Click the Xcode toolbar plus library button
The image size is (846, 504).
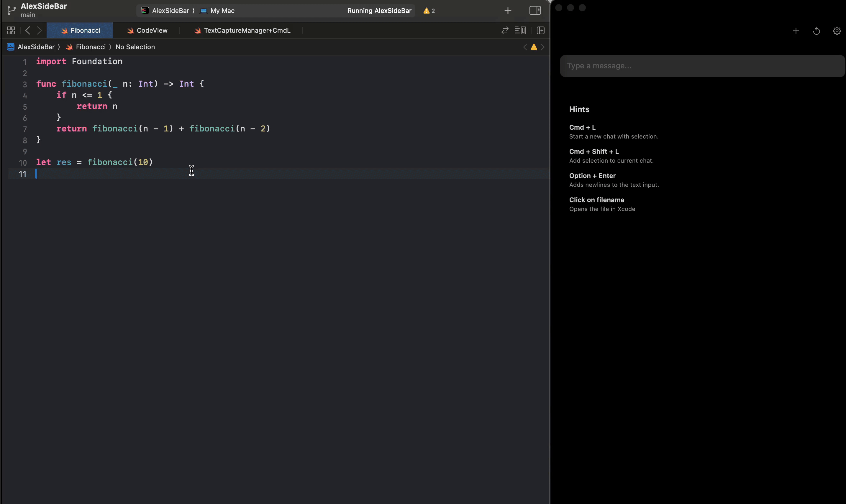(x=508, y=11)
